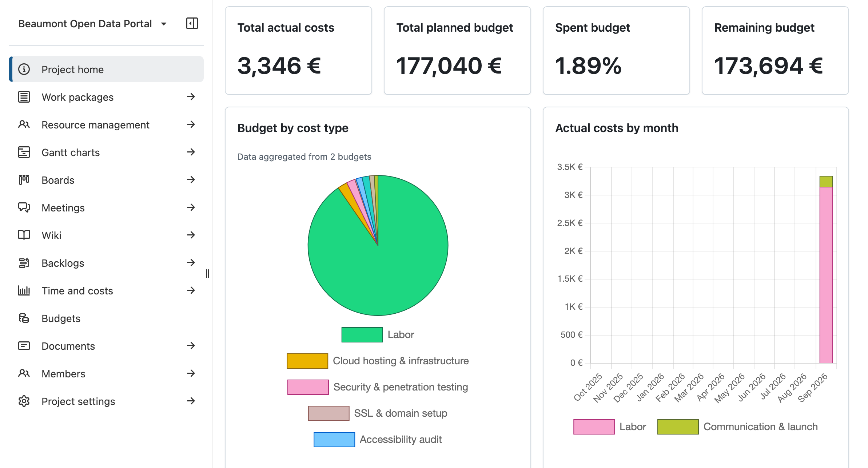Toggle Security & penetration testing legend swatch
The width and height of the screenshot is (868, 468).
[308, 387]
